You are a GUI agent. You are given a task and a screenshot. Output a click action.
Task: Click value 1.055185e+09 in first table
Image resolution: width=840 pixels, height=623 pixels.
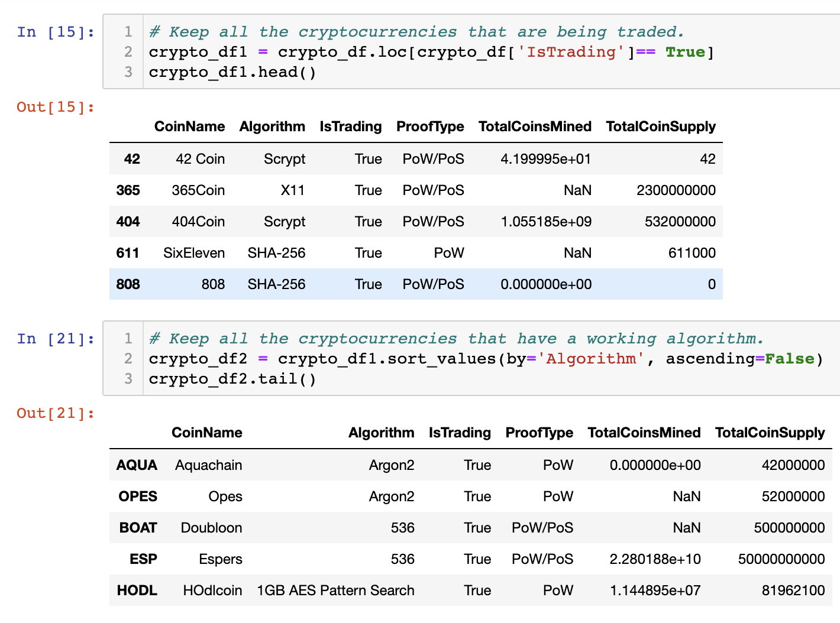point(545,222)
